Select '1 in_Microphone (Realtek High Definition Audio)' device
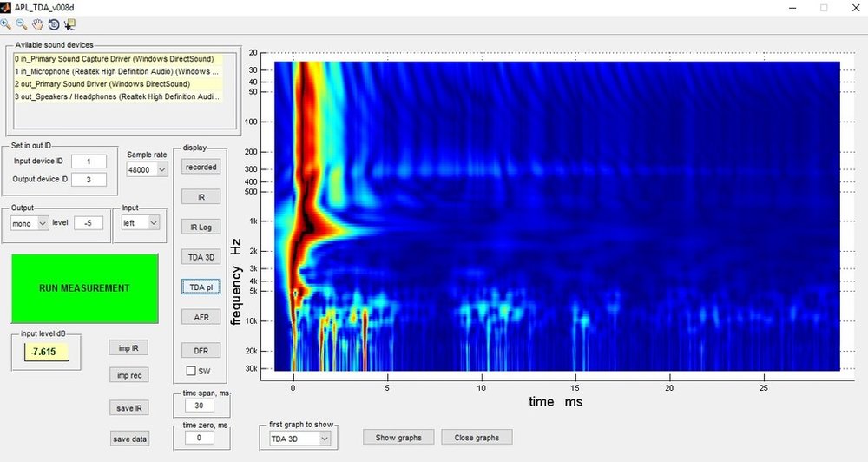 click(x=118, y=71)
